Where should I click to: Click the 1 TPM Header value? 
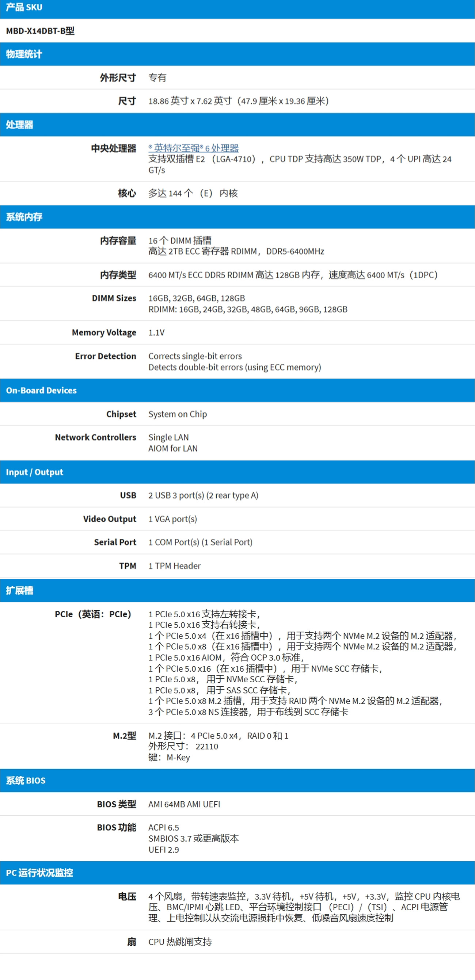tap(174, 566)
